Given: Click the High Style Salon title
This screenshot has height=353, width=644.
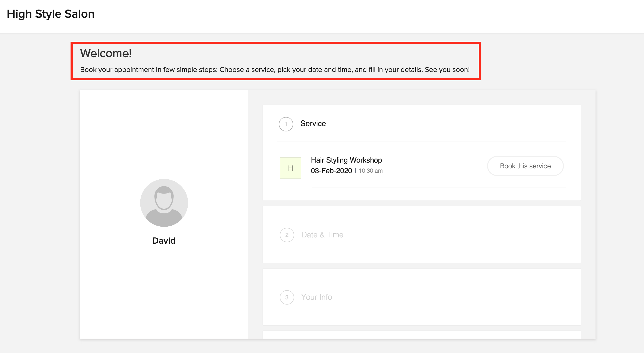Looking at the screenshot, I should 50,14.
